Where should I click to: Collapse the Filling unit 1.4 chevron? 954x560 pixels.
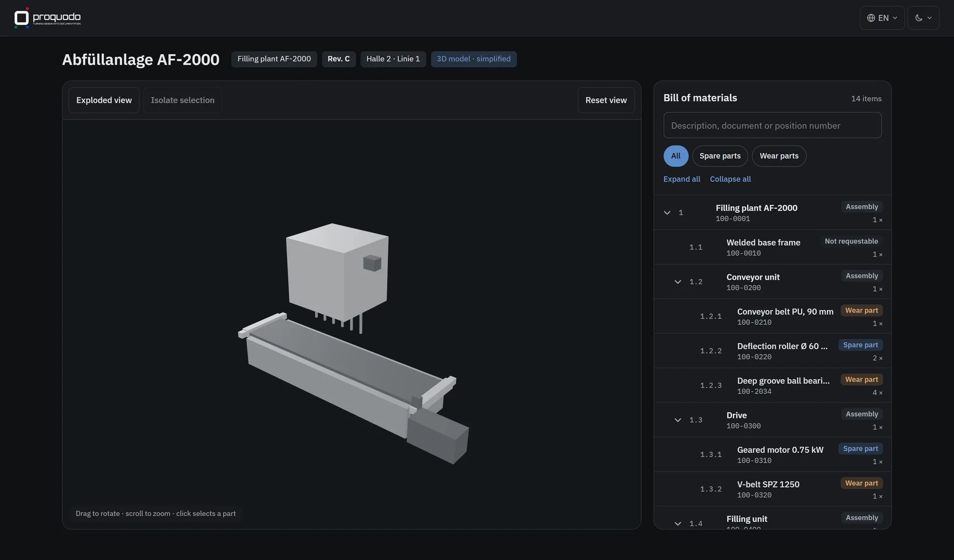click(x=677, y=523)
